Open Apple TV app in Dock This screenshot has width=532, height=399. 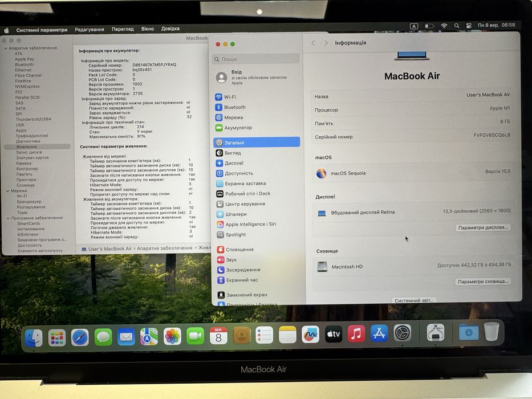click(334, 334)
